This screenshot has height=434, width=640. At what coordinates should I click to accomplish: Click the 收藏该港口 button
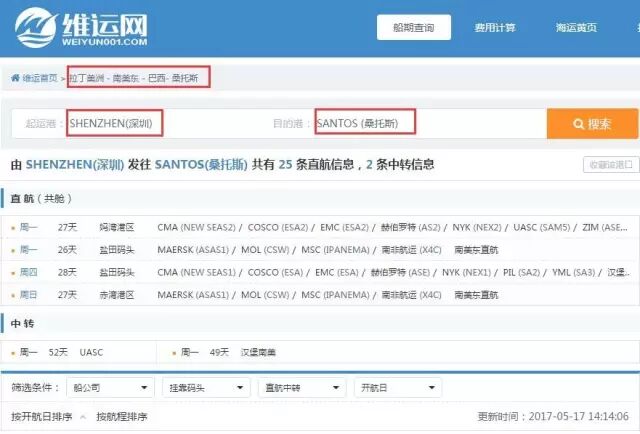click(611, 165)
